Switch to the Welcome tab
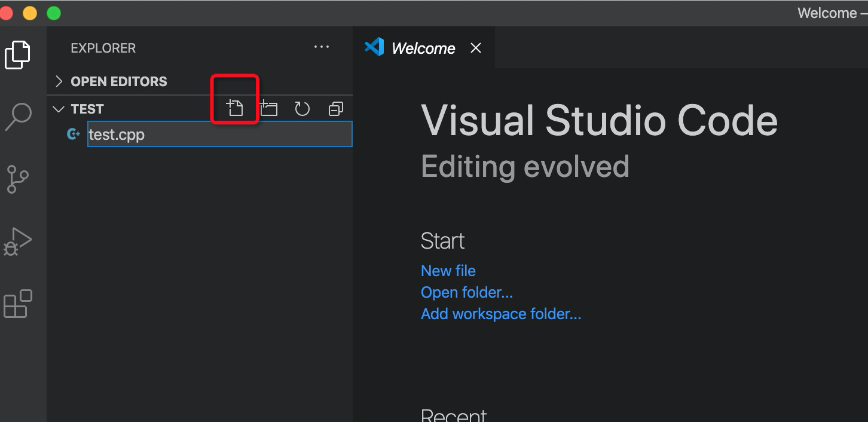868x422 pixels. point(423,48)
